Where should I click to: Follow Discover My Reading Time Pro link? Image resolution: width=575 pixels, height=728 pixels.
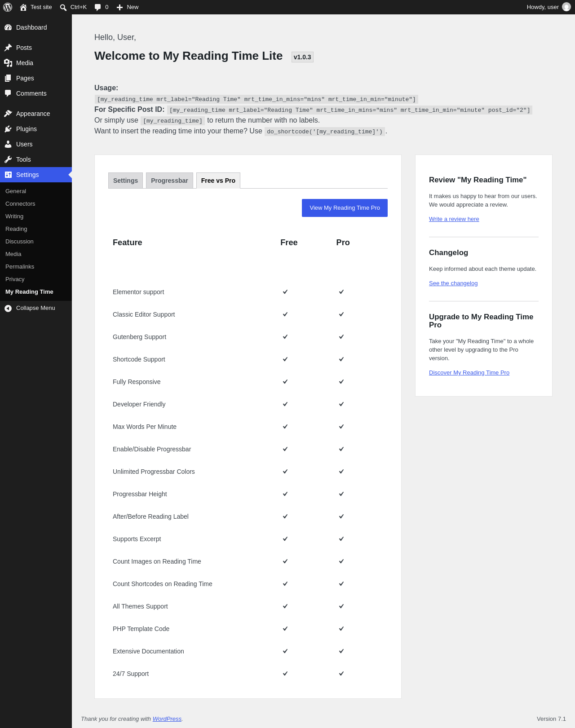[469, 373]
